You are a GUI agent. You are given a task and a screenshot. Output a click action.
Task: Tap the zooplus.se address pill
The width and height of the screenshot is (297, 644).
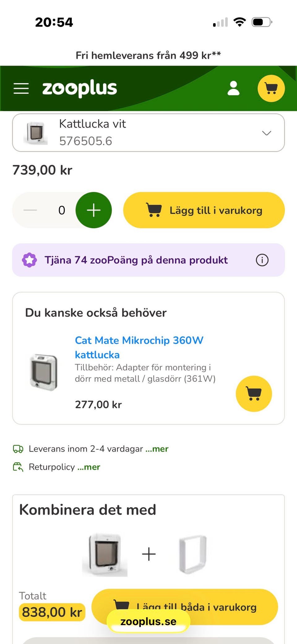148,621
